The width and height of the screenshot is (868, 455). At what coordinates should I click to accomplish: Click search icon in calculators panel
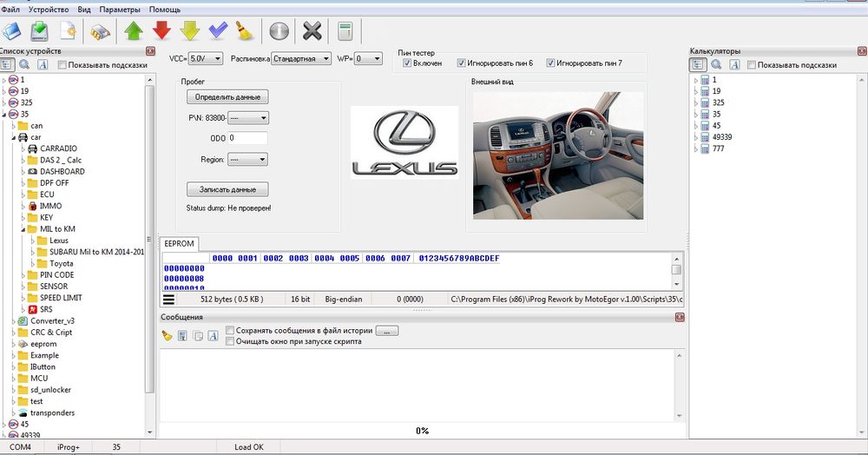click(716, 65)
